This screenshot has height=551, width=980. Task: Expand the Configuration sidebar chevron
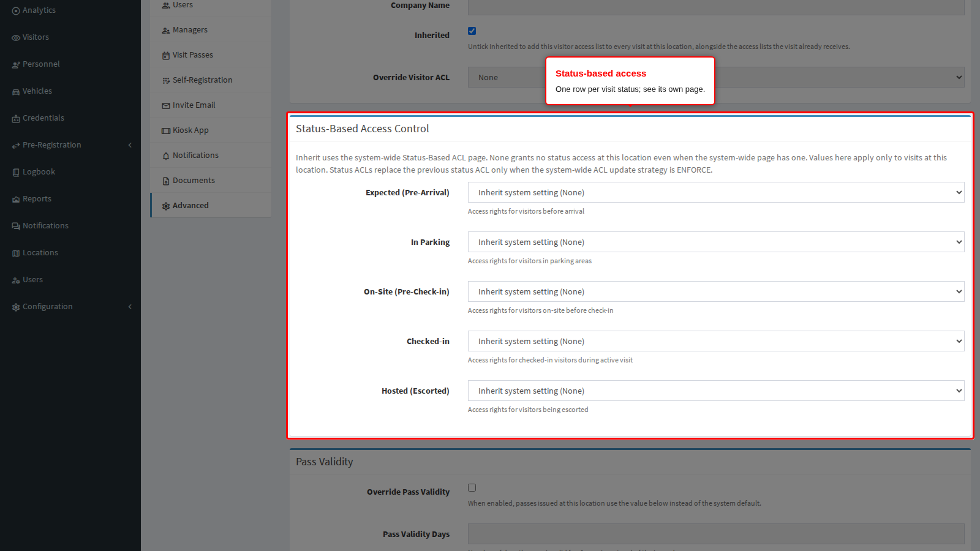pos(130,307)
